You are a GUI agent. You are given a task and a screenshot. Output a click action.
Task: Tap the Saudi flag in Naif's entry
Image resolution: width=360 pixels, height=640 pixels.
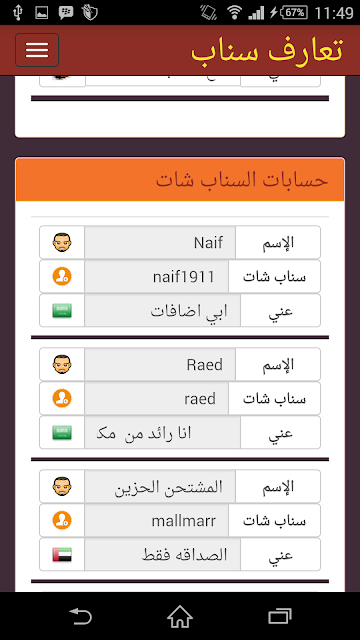pos(62,311)
